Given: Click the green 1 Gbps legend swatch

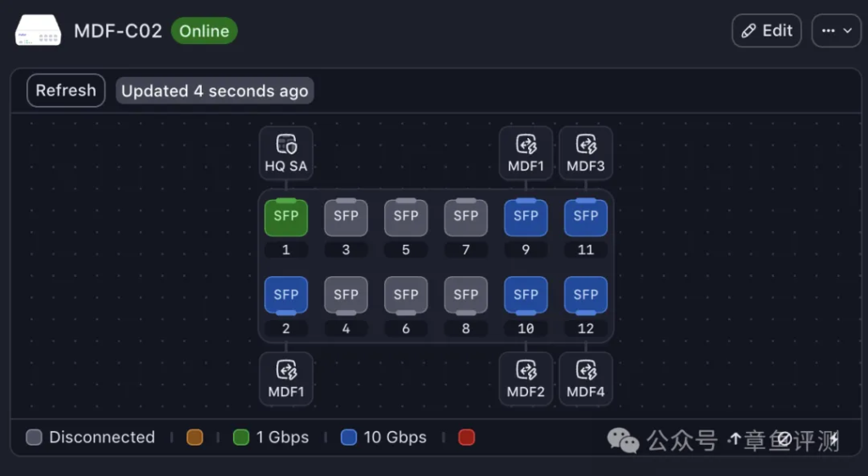Looking at the screenshot, I should point(241,437).
